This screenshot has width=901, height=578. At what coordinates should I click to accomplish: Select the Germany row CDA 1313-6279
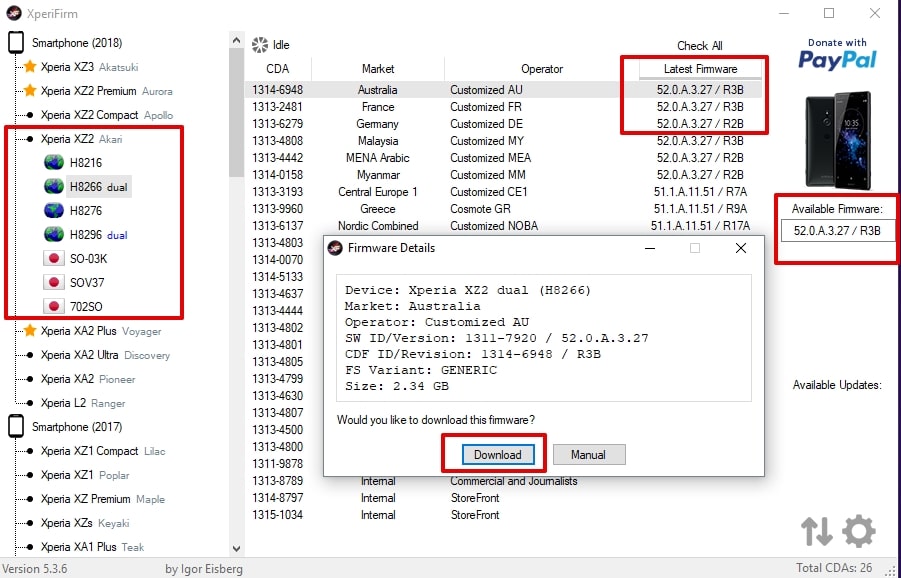(x=503, y=124)
